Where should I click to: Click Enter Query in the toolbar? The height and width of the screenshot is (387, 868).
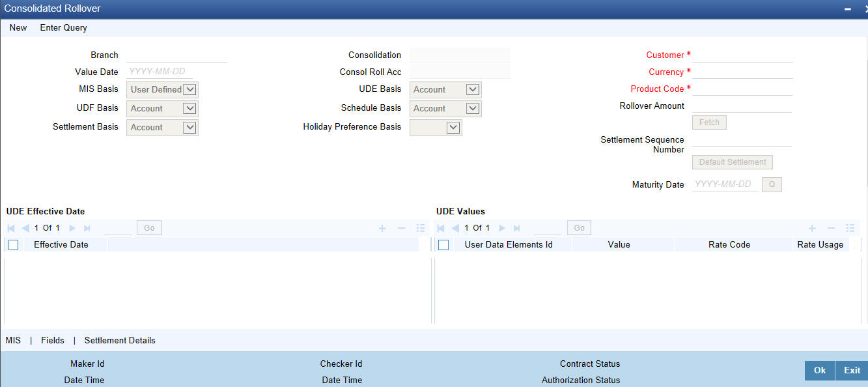pos(63,27)
